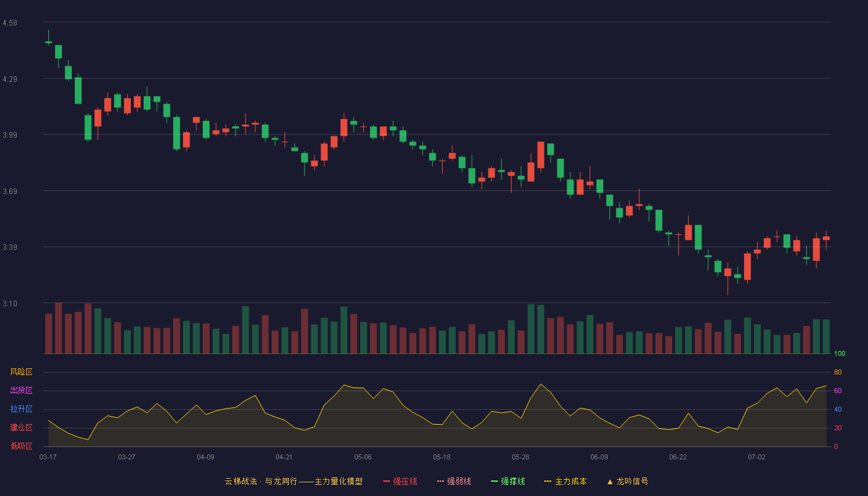The image size is (868, 496).
Task: Click the 低吸区 zone label
Action: tap(21, 446)
